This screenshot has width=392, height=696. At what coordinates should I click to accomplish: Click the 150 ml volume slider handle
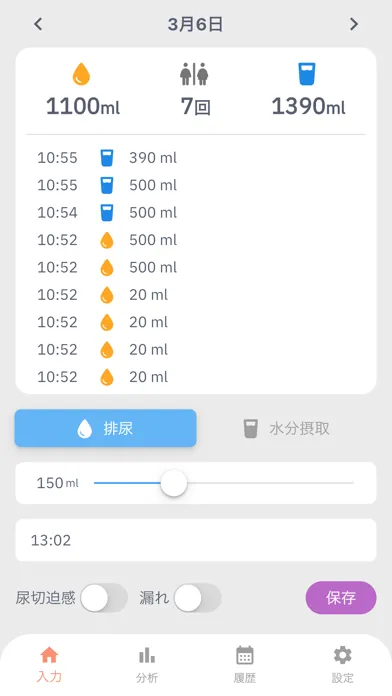tap(174, 483)
